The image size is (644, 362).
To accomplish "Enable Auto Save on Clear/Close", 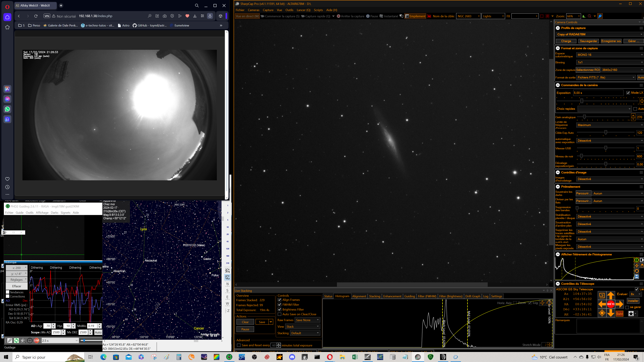I will pos(280,314).
